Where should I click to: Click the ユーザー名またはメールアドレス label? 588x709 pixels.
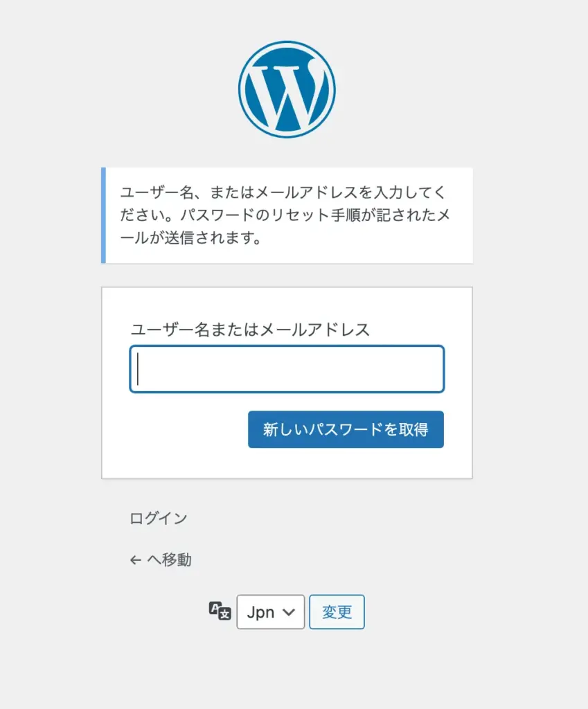[250, 330]
